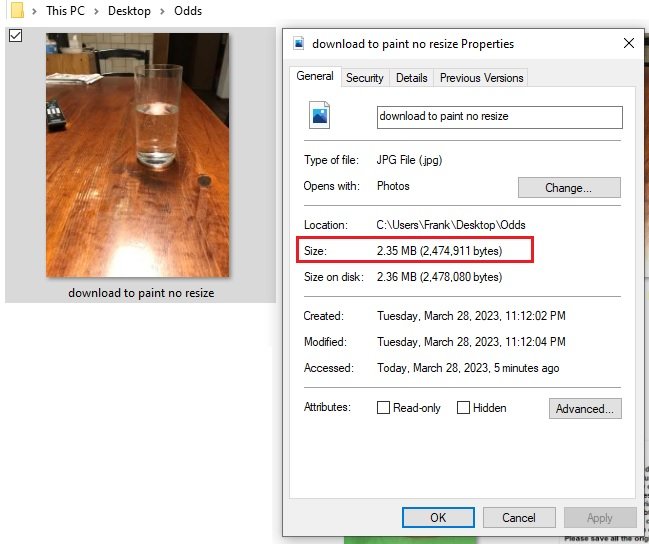Confirm the dialog with OK
This screenshot has width=649, height=544.
coord(438,518)
